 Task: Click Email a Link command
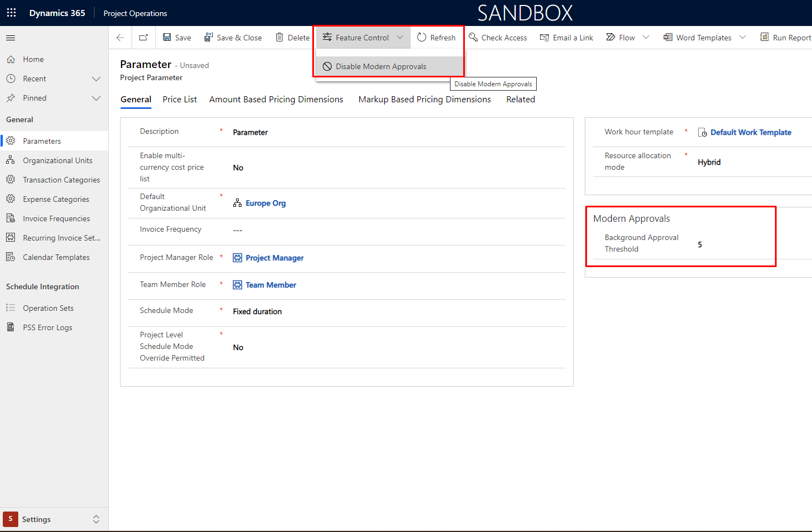point(566,38)
